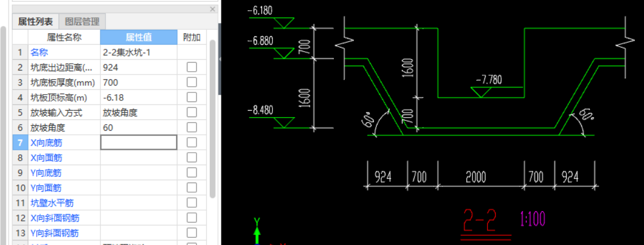Image resolution: width=644 pixels, height=245 pixels.
Task: Click the -6.880 elevation label
Action: (x=260, y=41)
